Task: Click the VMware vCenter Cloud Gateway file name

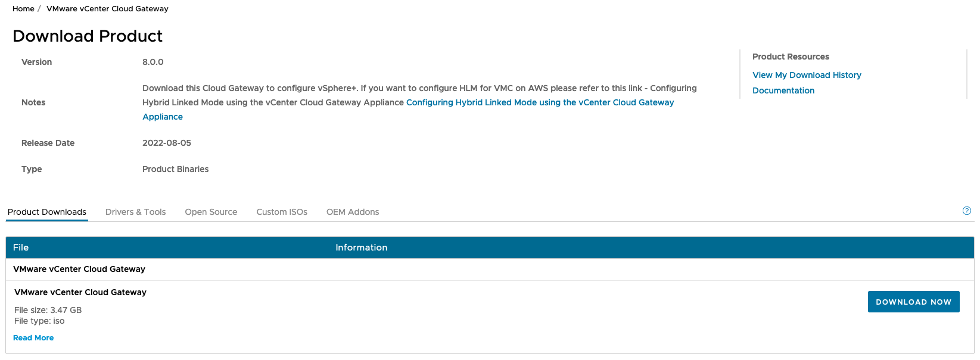Action: coord(80,292)
